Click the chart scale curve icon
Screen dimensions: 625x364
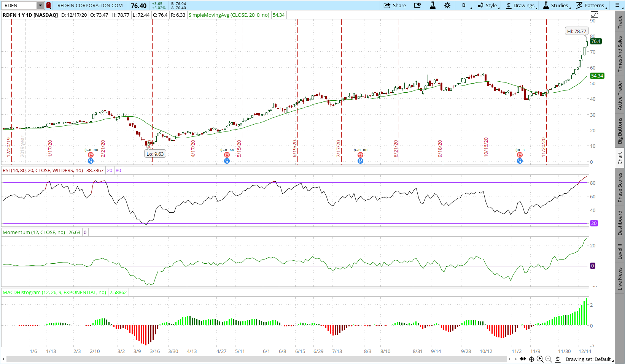[594, 15]
